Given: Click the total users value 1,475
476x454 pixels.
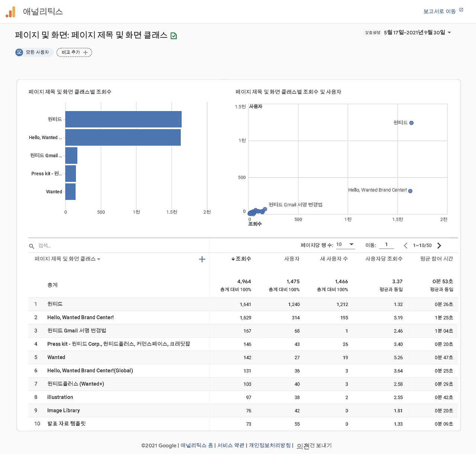Looking at the screenshot, I should (x=293, y=281).
